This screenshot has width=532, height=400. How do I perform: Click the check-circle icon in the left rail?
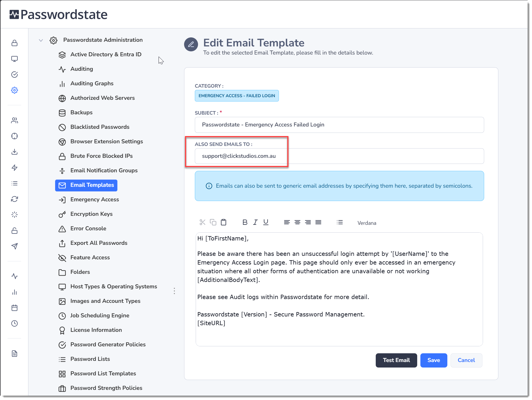point(14,75)
